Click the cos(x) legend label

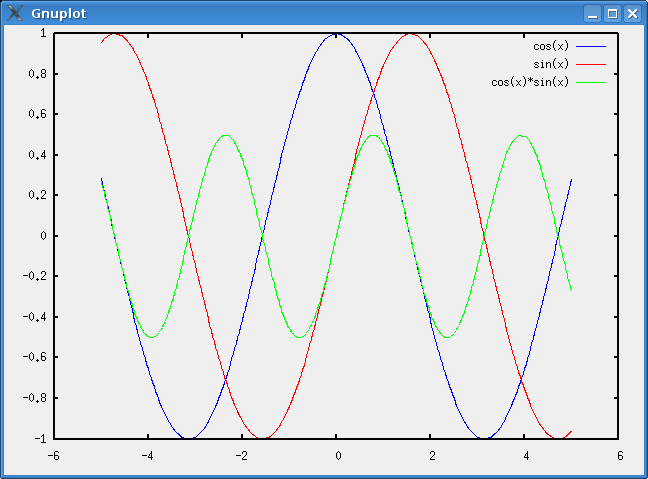point(551,46)
